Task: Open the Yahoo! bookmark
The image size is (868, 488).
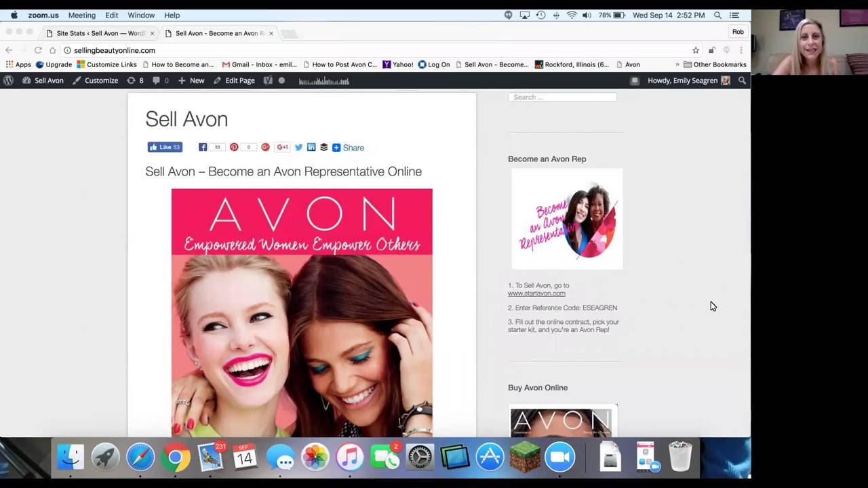Action: [x=398, y=64]
